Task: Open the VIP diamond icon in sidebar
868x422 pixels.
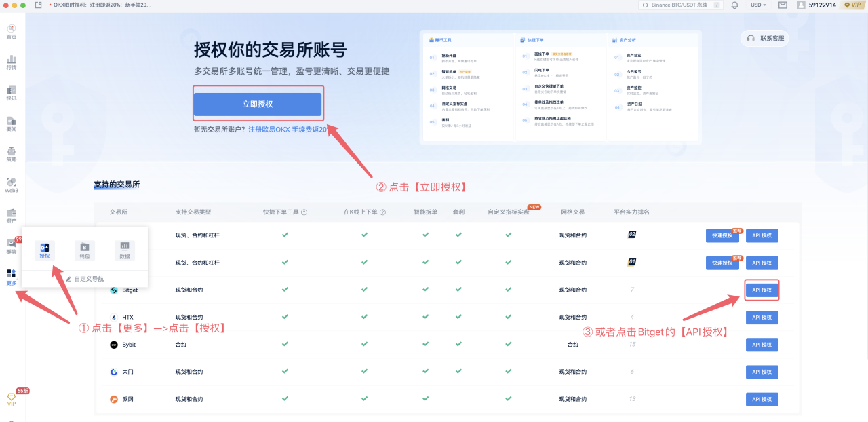Action: point(12,398)
